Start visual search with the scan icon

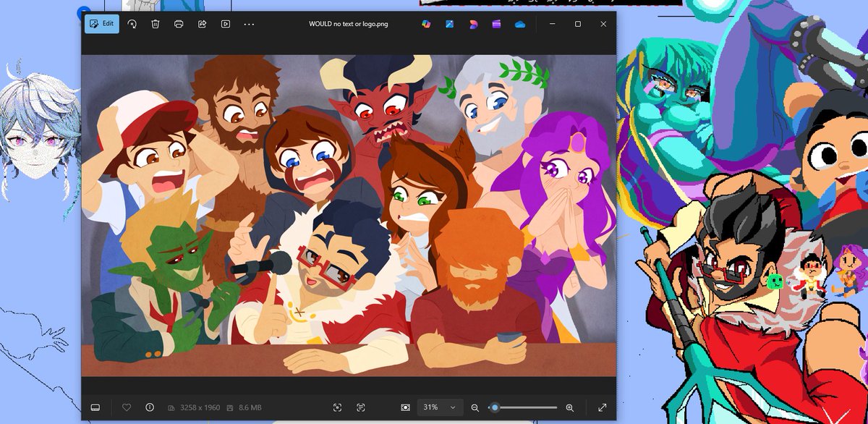[337, 407]
